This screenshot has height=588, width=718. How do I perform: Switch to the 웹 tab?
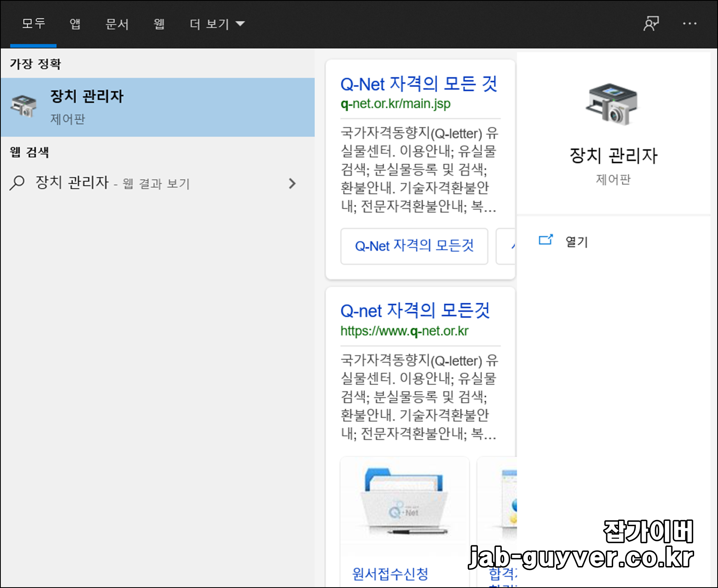pos(159,24)
